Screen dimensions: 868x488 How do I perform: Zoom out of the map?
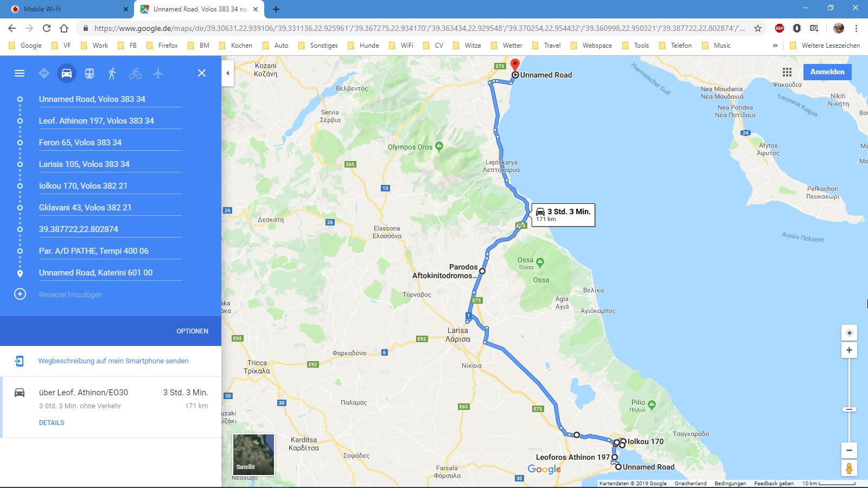click(850, 450)
